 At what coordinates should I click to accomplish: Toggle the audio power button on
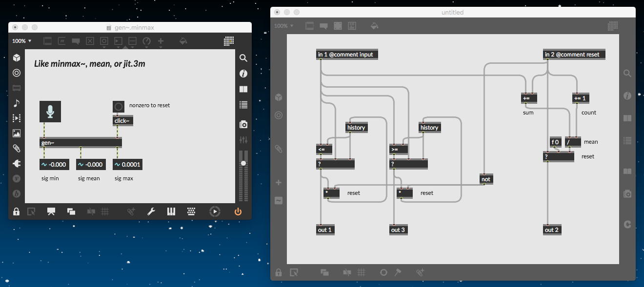238,211
